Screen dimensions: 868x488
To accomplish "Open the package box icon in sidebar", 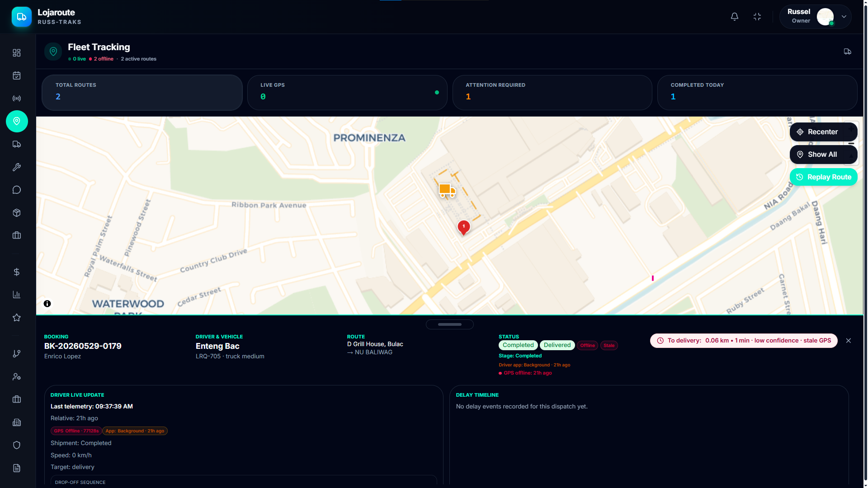I will tap(17, 213).
